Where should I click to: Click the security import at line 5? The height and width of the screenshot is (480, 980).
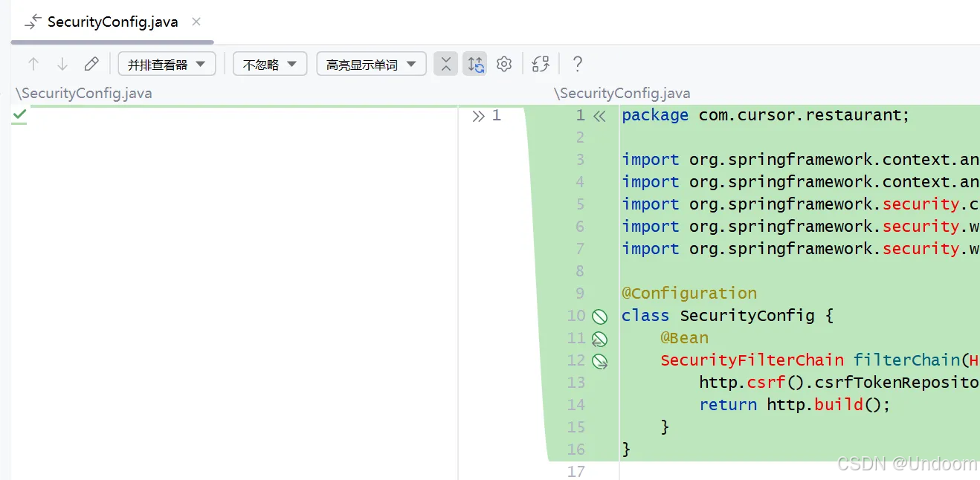801,204
